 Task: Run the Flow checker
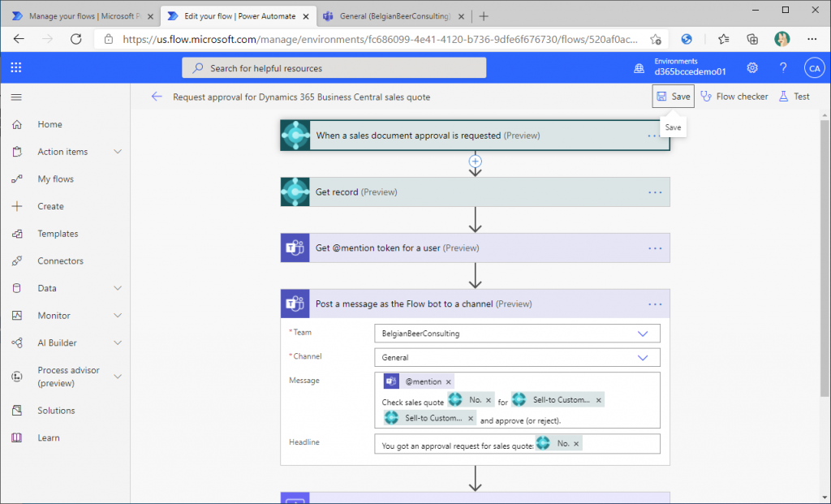734,97
